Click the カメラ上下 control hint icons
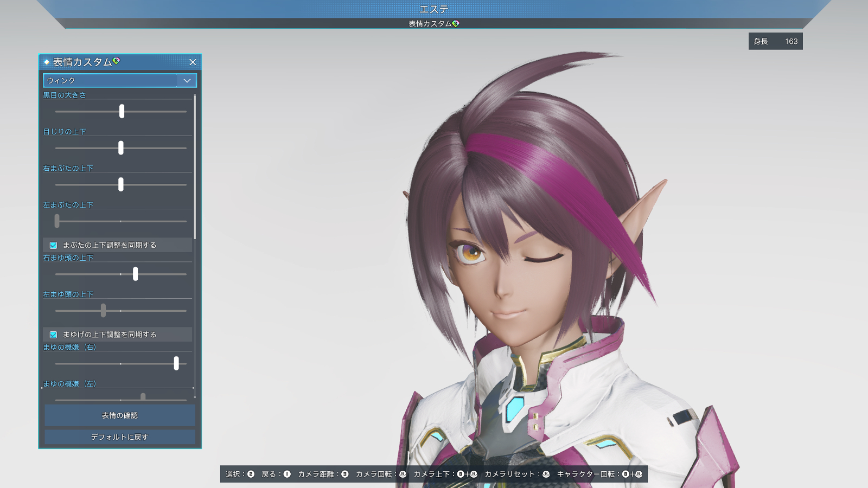 [x=467, y=474]
